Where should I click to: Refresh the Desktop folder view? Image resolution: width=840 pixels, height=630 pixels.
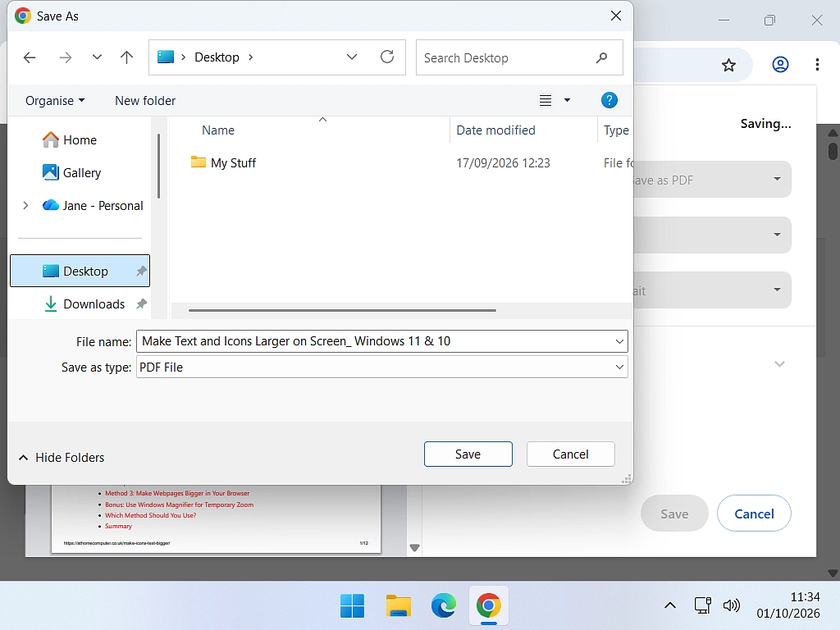click(x=387, y=57)
